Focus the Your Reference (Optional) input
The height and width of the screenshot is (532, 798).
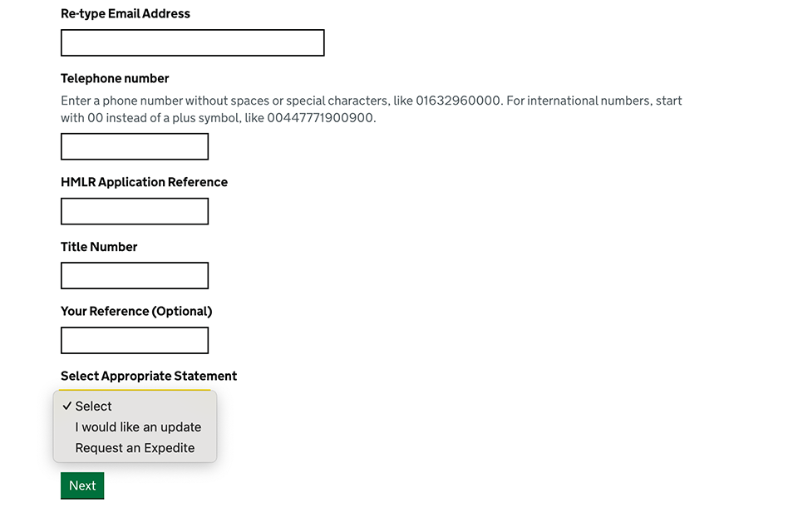click(134, 341)
